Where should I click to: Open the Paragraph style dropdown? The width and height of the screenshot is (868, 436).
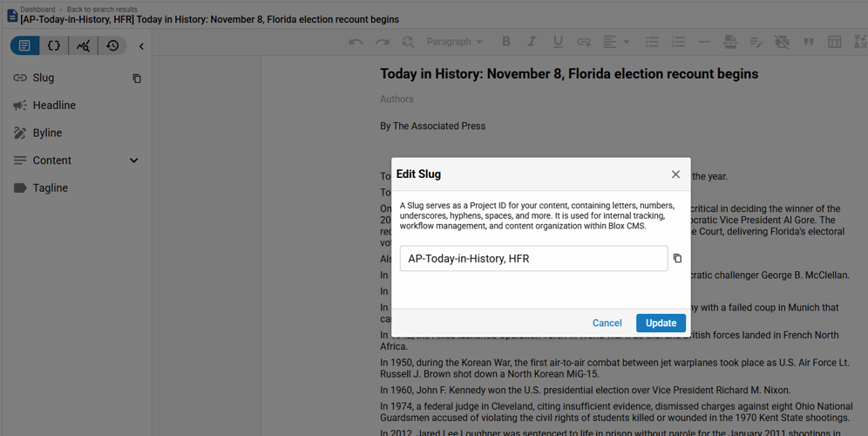pyautogui.click(x=455, y=42)
